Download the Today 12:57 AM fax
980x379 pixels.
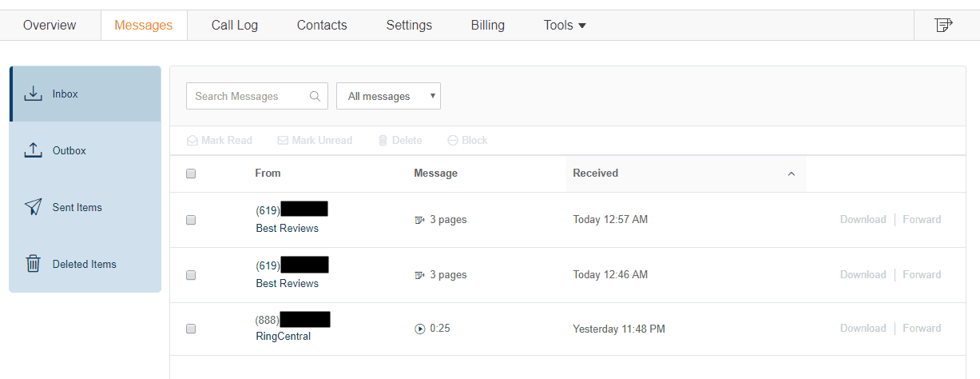(x=863, y=219)
